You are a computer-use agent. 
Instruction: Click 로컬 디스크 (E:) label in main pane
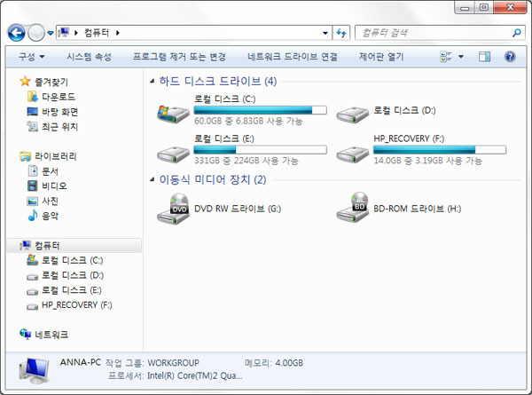tap(224, 138)
